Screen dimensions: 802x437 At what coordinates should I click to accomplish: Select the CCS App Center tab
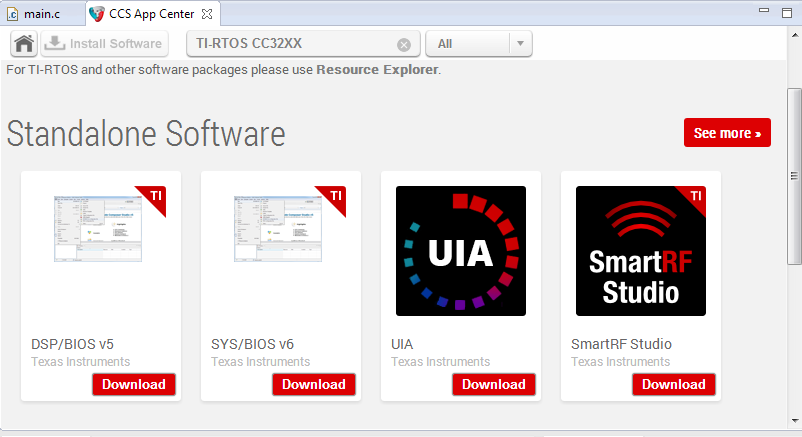click(x=151, y=14)
